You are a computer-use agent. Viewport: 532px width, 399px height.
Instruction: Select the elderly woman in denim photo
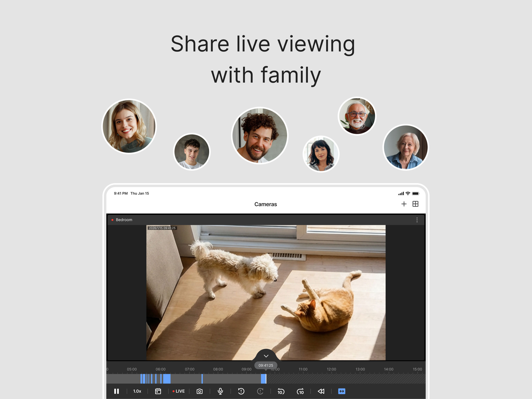pos(406,147)
